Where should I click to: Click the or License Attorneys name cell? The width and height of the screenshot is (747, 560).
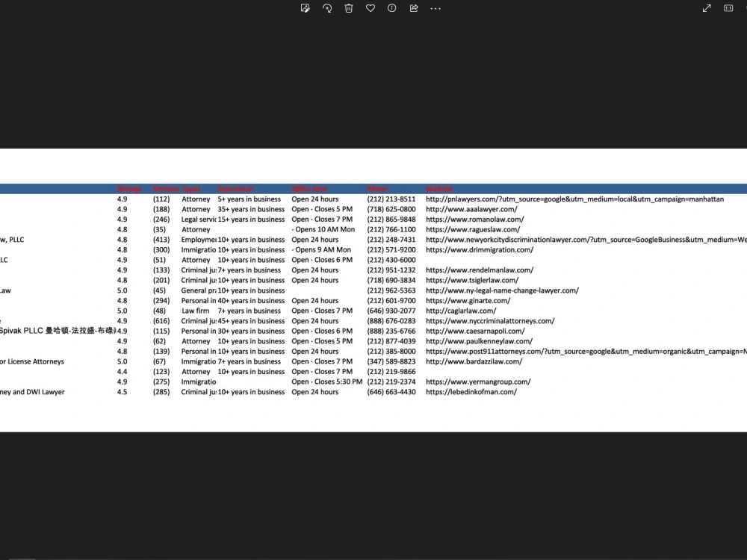click(32, 361)
